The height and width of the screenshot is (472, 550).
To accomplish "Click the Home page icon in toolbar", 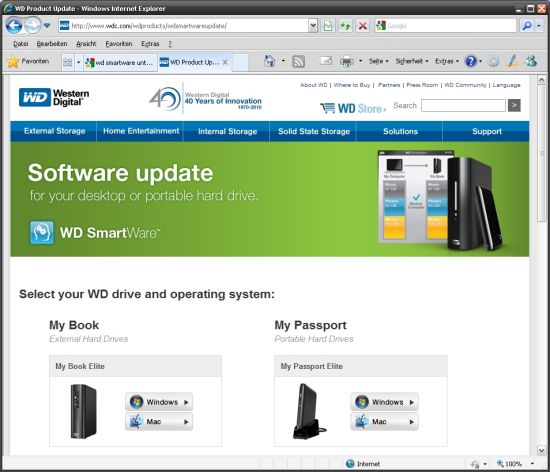I will [x=269, y=61].
